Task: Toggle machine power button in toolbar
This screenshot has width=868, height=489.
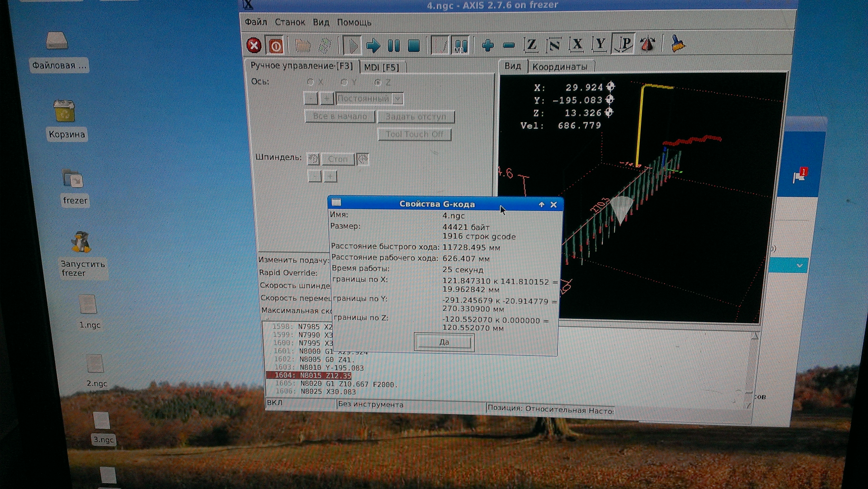Action: pyautogui.click(x=275, y=46)
